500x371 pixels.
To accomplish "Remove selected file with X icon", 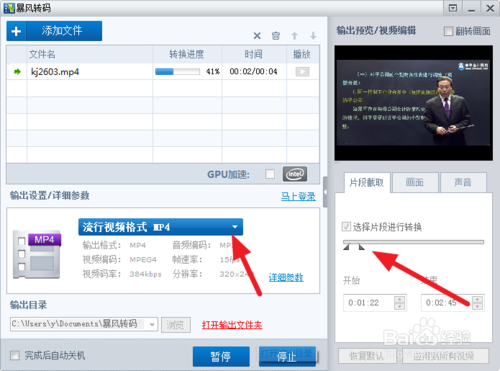I will pos(257,36).
